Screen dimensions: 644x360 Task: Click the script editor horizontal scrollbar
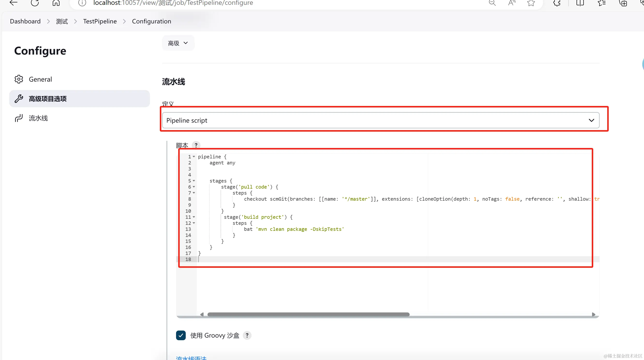(x=308, y=314)
